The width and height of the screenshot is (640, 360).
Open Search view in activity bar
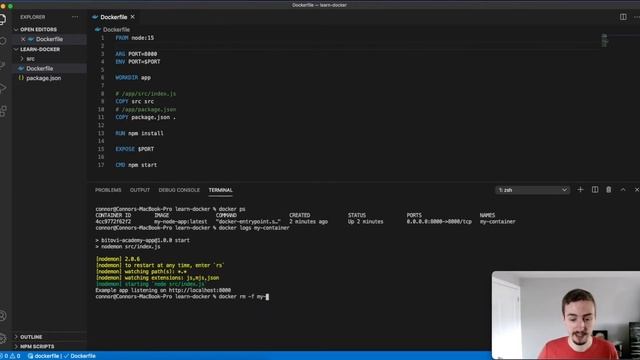pyautogui.click(x=3, y=41)
